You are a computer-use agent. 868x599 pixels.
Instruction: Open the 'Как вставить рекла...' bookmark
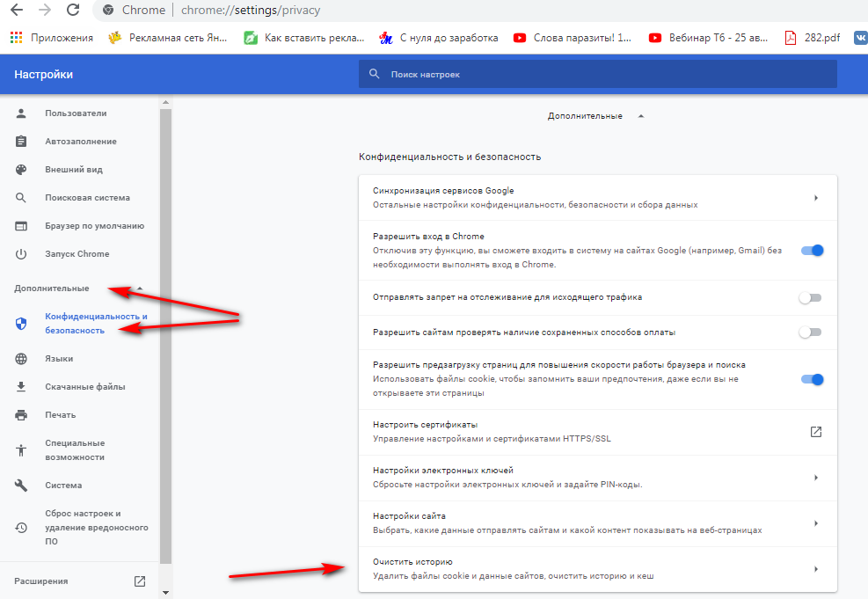304,38
